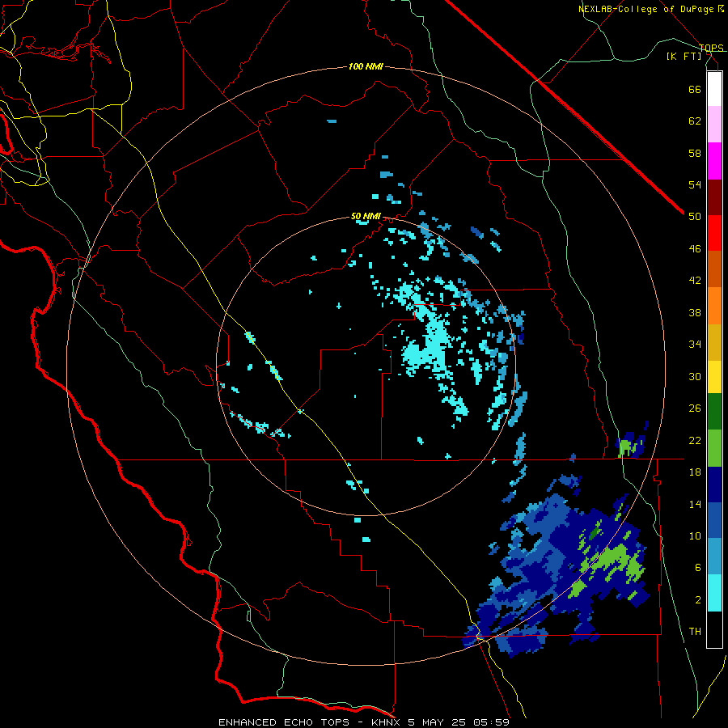
Task: Click the white swatch in the tops legend
Action: point(714,89)
